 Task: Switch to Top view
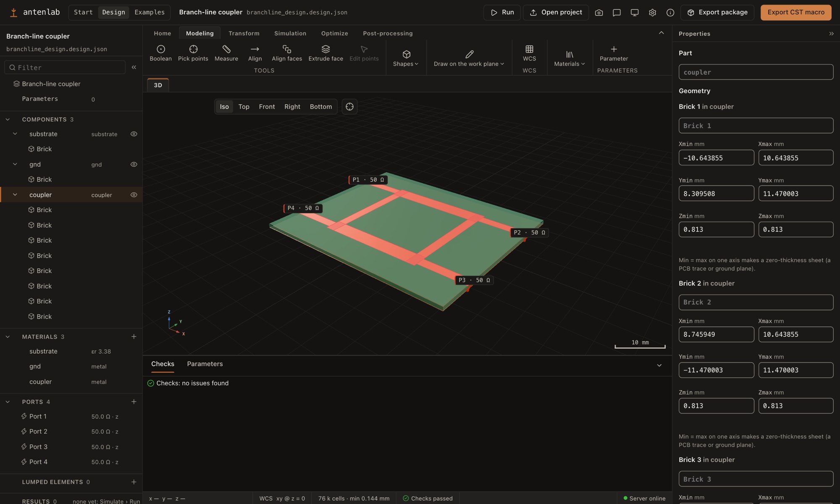point(244,107)
